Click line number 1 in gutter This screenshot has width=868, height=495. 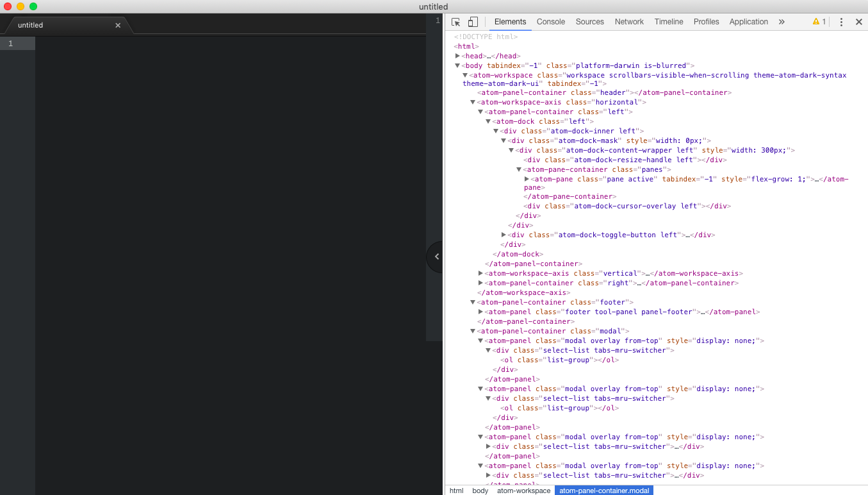tap(10, 44)
